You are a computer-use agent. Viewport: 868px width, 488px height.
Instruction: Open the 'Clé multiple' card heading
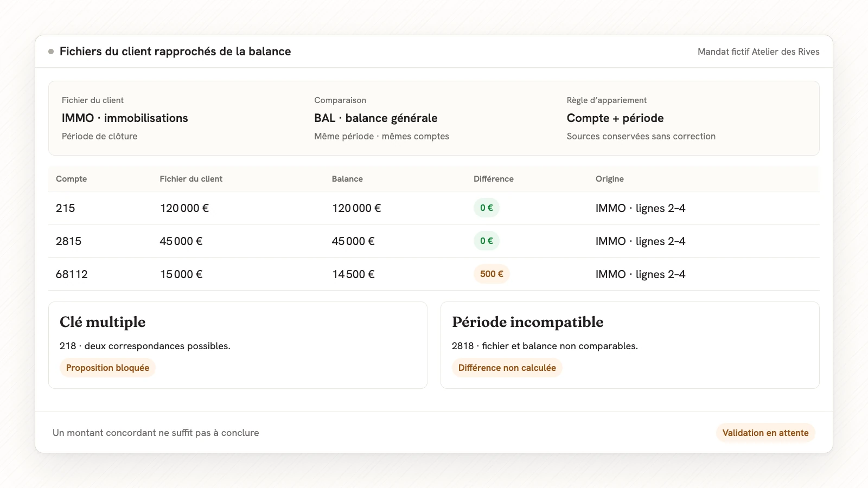[x=103, y=322]
